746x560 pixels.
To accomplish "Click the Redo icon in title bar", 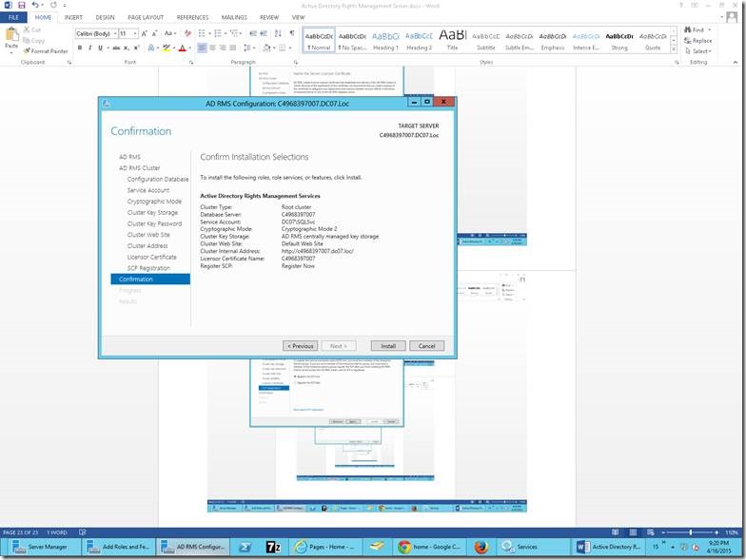I will tap(53, 6).
